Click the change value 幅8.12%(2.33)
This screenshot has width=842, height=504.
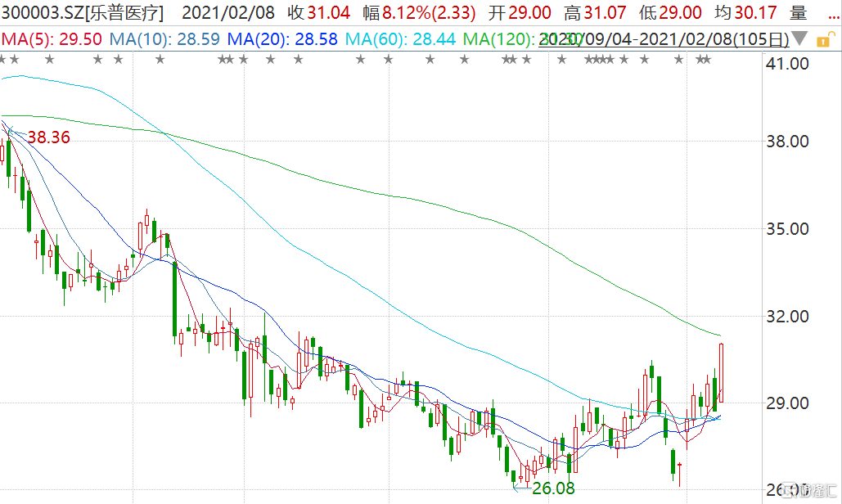(x=420, y=12)
